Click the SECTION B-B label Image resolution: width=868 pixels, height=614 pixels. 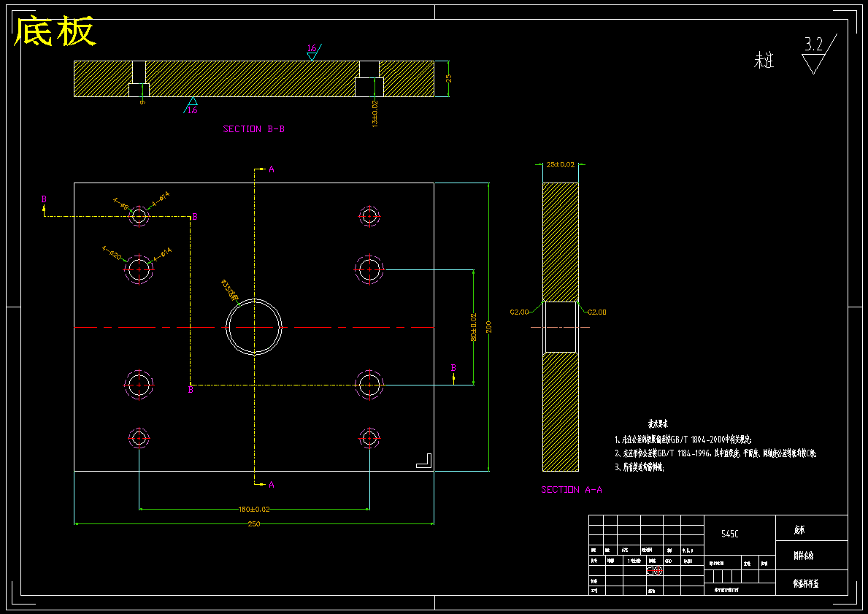(254, 129)
